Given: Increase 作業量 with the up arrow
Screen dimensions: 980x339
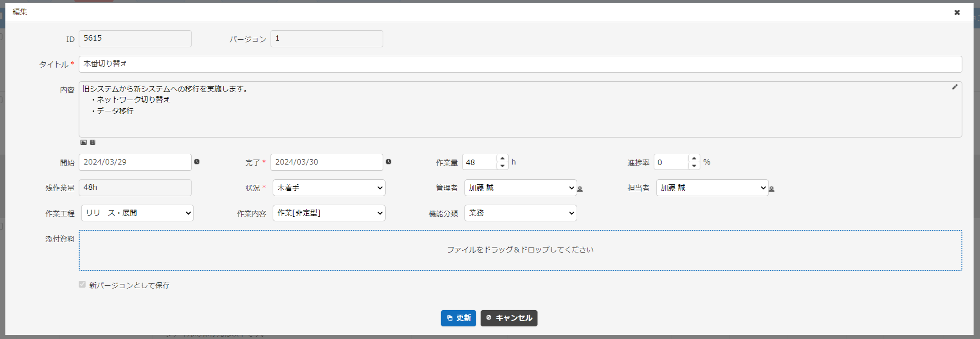Looking at the screenshot, I should (x=502, y=158).
